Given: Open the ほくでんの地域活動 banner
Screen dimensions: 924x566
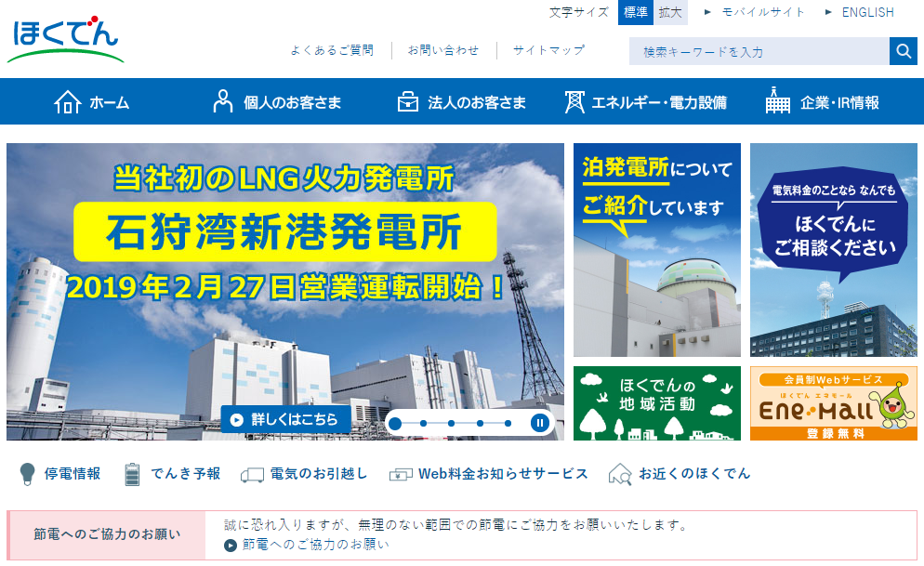Looking at the screenshot, I should pyautogui.click(x=657, y=403).
